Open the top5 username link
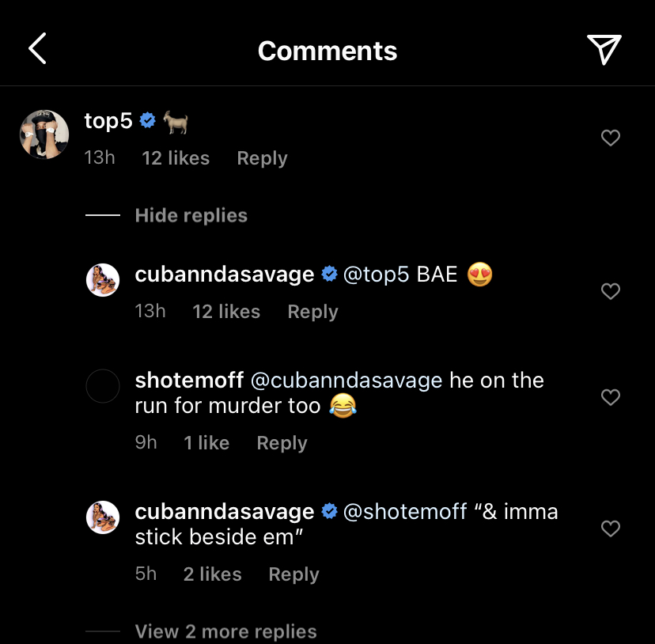 [x=108, y=121]
